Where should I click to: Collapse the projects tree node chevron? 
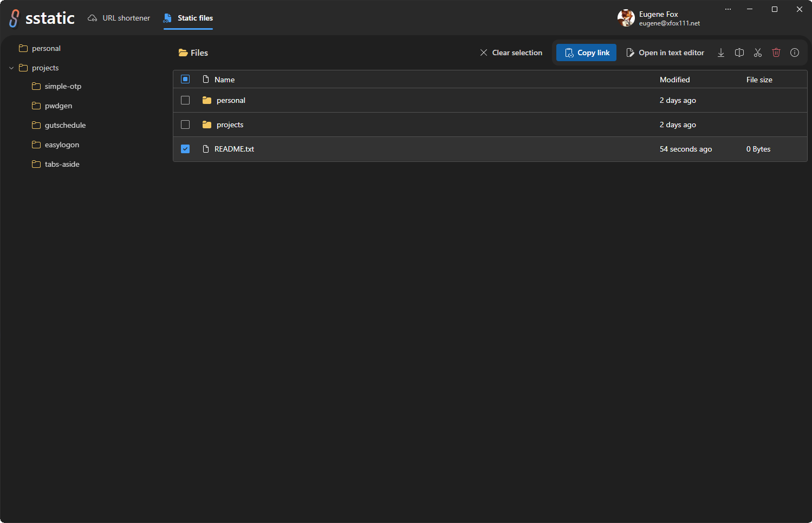click(11, 68)
